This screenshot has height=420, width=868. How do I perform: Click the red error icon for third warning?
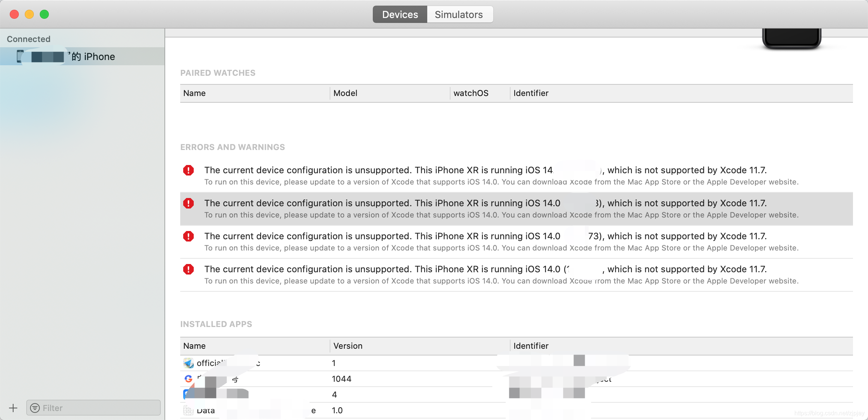(188, 236)
